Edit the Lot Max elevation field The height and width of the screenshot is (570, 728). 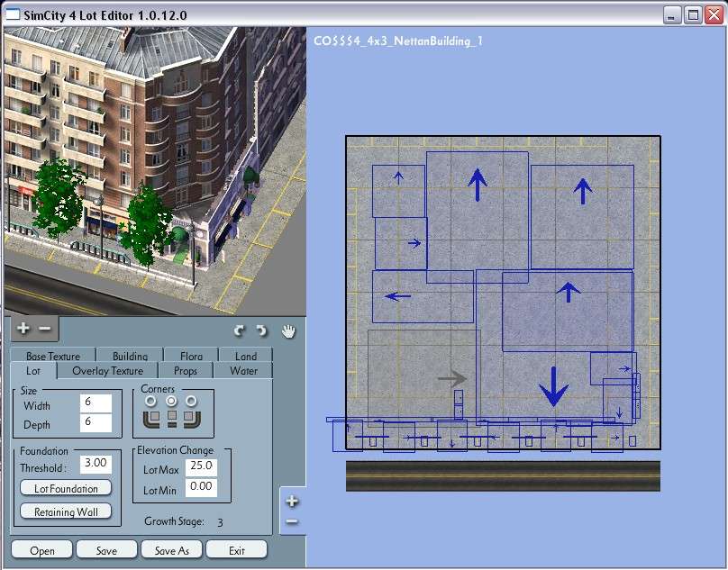pos(201,467)
